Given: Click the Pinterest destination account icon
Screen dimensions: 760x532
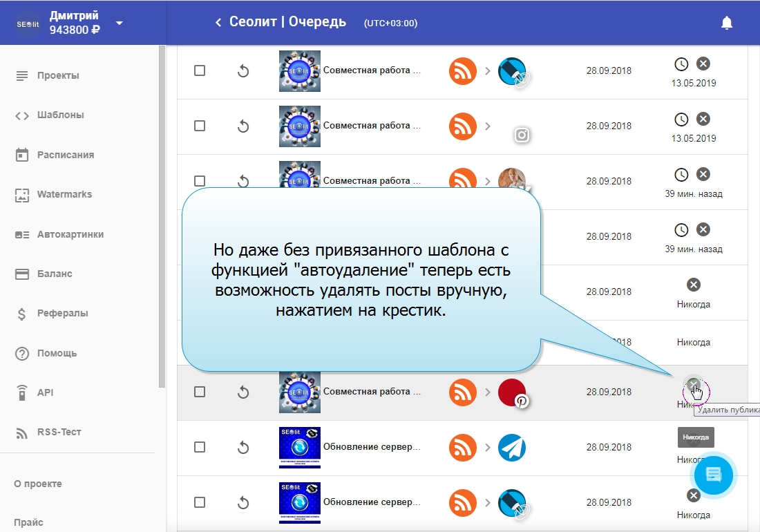Looking at the screenshot, I should click(x=513, y=392).
